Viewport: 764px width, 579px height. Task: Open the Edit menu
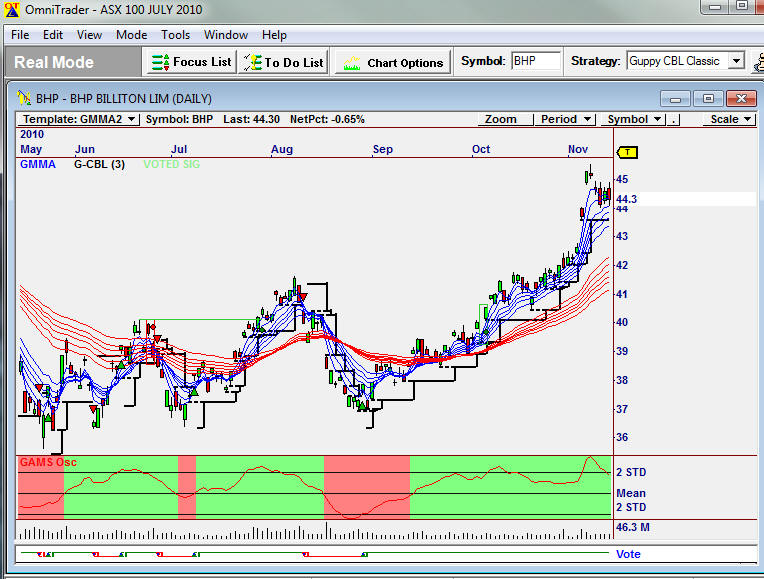pos(53,35)
